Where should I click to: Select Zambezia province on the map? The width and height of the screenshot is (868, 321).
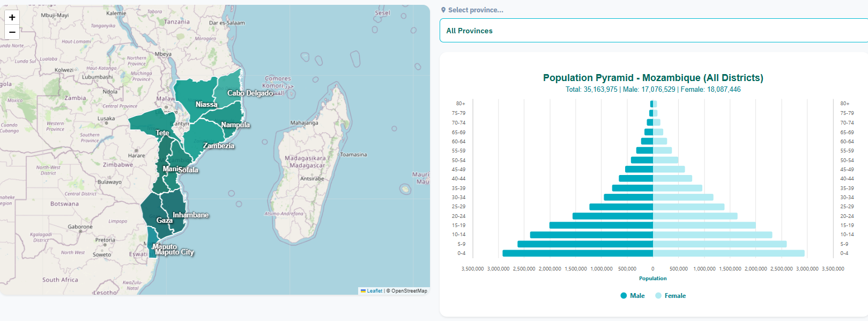(x=218, y=146)
